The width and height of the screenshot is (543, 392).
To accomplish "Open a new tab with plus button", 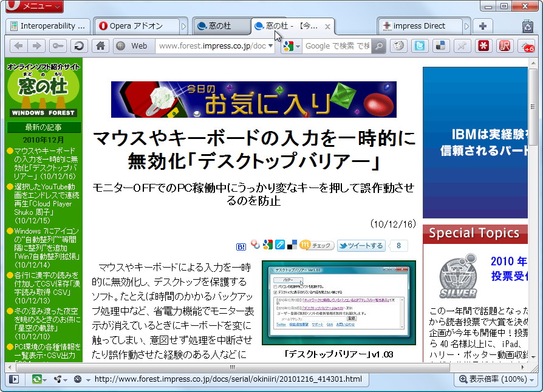I will click(x=483, y=26).
